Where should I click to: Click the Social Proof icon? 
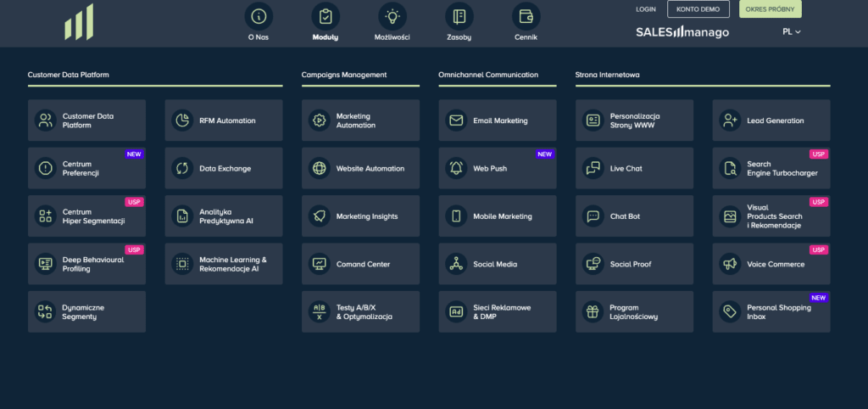pyautogui.click(x=593, y=264)
